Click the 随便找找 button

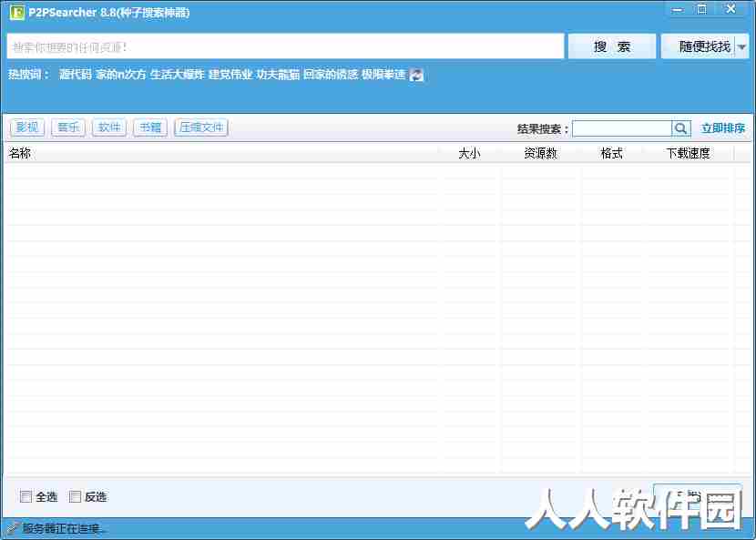tap(698, 46)
